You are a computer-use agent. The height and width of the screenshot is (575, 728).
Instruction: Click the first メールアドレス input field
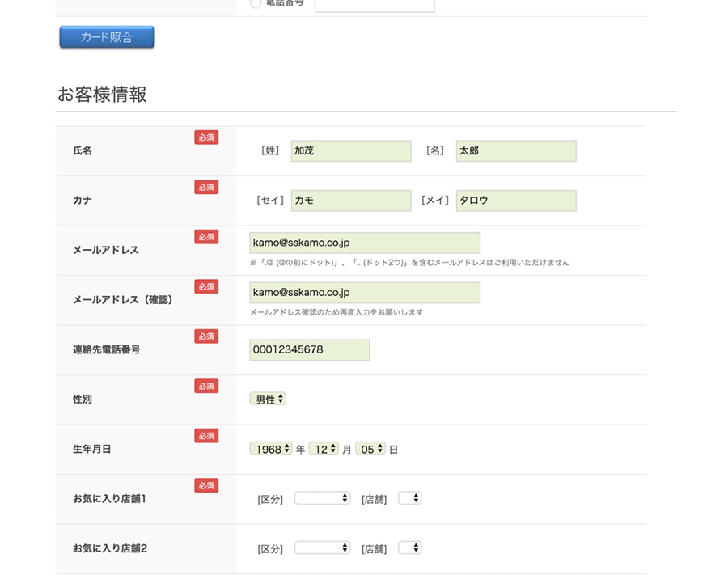[365, 243]
